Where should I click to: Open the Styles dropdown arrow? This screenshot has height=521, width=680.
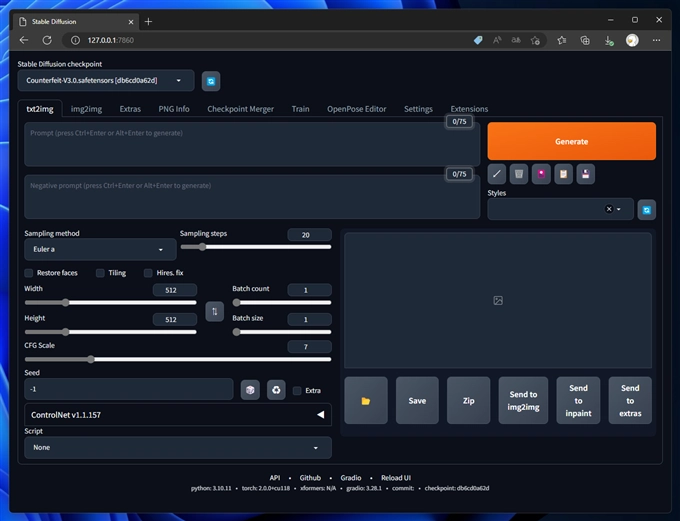tap(619, 209)
